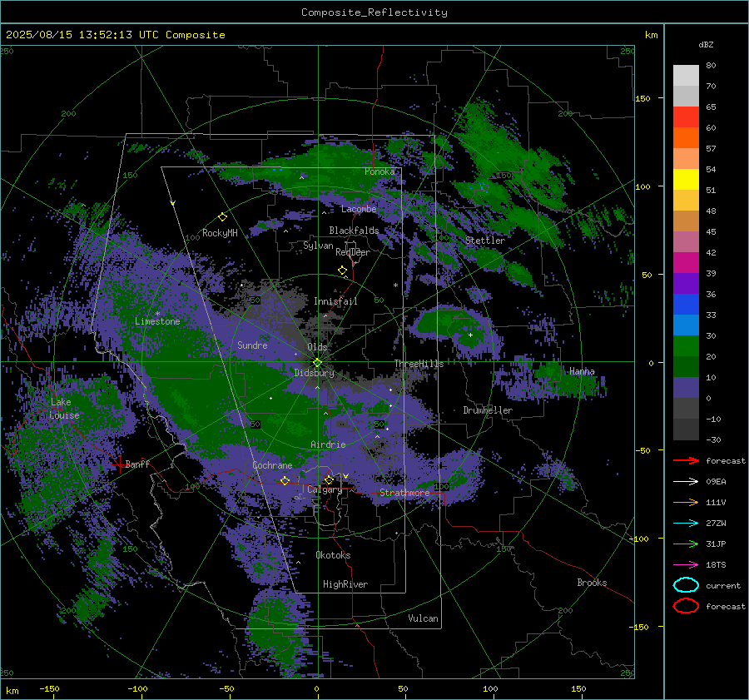Click the Okotoks label
This screenshot has height=700, width=749.
(x=333, y=555)
